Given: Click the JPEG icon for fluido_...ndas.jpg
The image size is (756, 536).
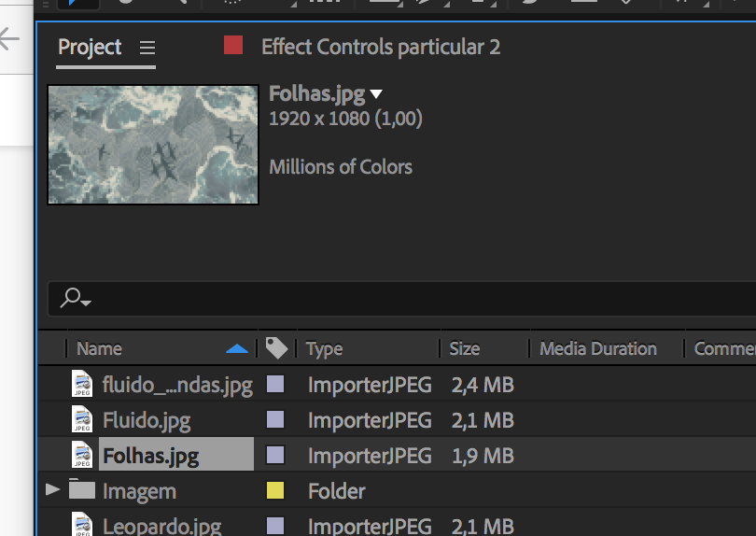Looking at the screenshot, I should point(83,385).
